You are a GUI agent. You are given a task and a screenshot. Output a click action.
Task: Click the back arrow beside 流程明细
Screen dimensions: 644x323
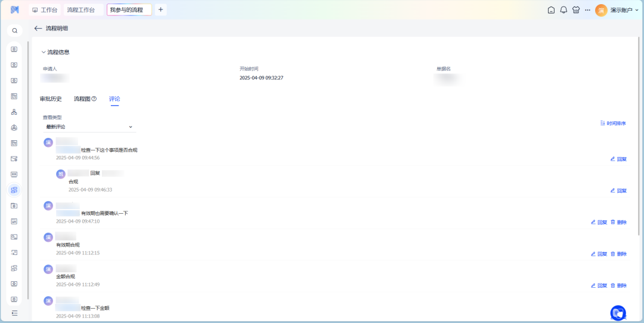[38, 28]
